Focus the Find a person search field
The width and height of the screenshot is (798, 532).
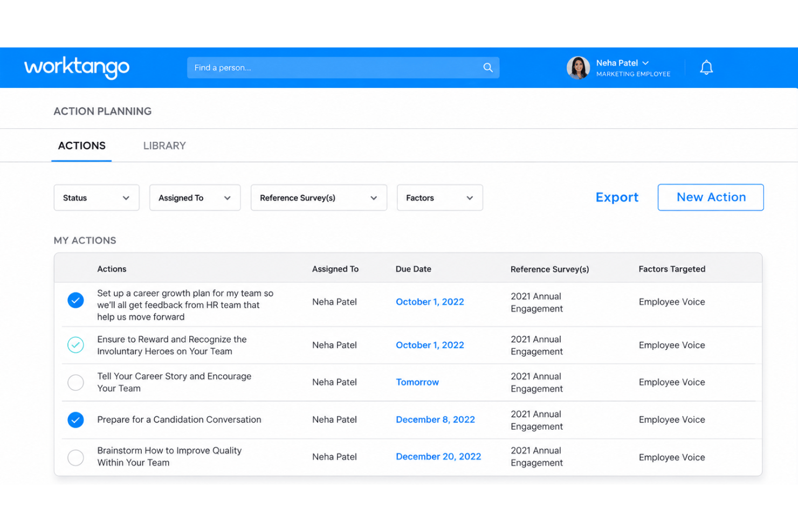pos(343,67)
